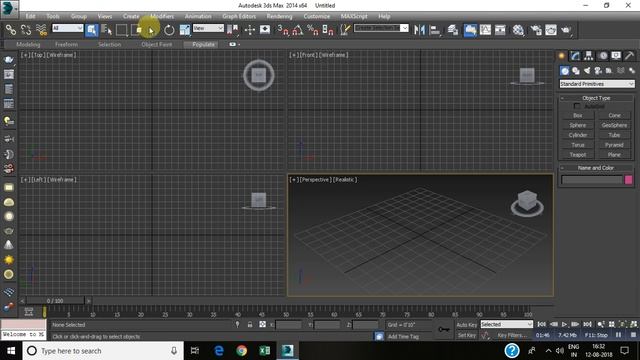Viewport: 640px width, 360px height.
Task: Collapse the Object Type rollout
Action: [x=596, y=98]
